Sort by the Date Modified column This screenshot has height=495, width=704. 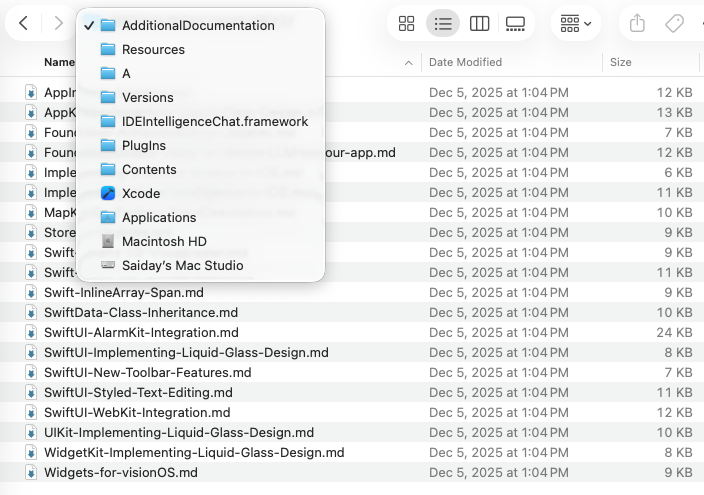coord(466,62)
